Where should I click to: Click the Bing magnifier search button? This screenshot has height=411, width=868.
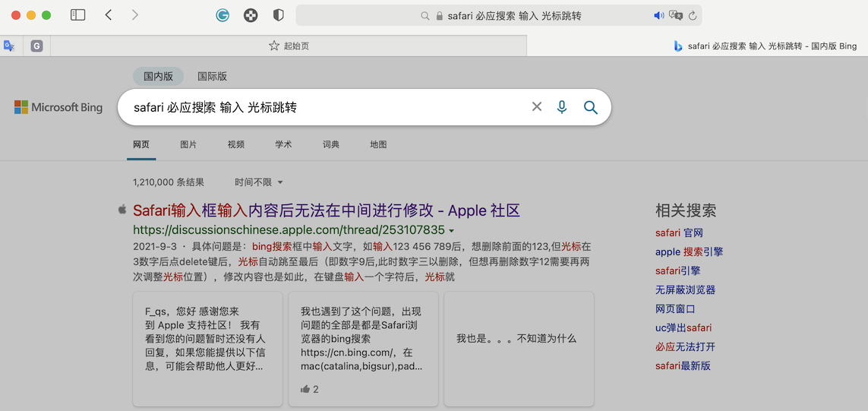click(x=590, y=107)
